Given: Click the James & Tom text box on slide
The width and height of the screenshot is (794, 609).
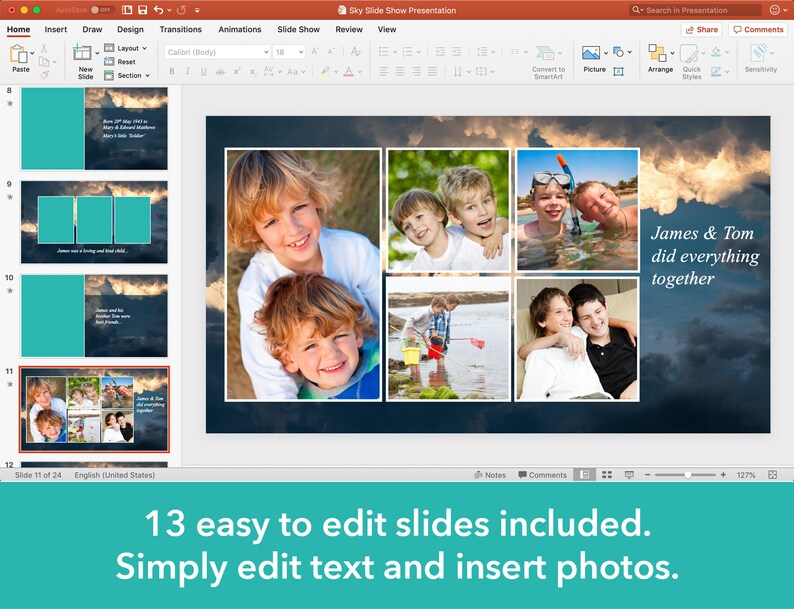Looking at the screenshot, I should (705, 256).
